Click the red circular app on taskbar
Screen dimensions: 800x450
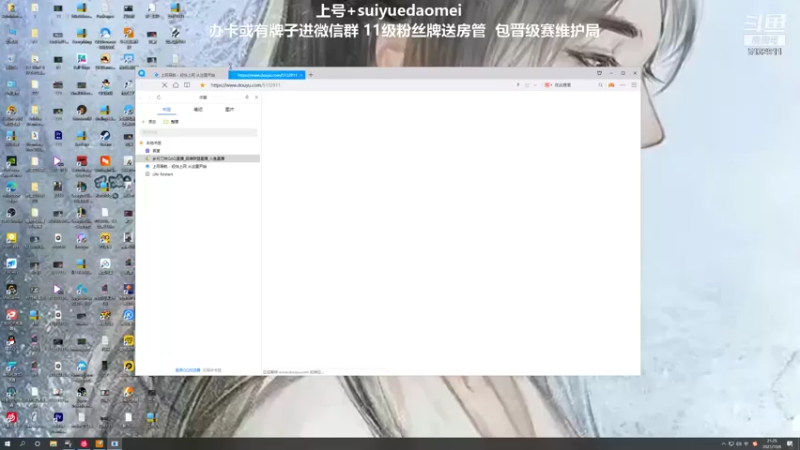(84, 444)
